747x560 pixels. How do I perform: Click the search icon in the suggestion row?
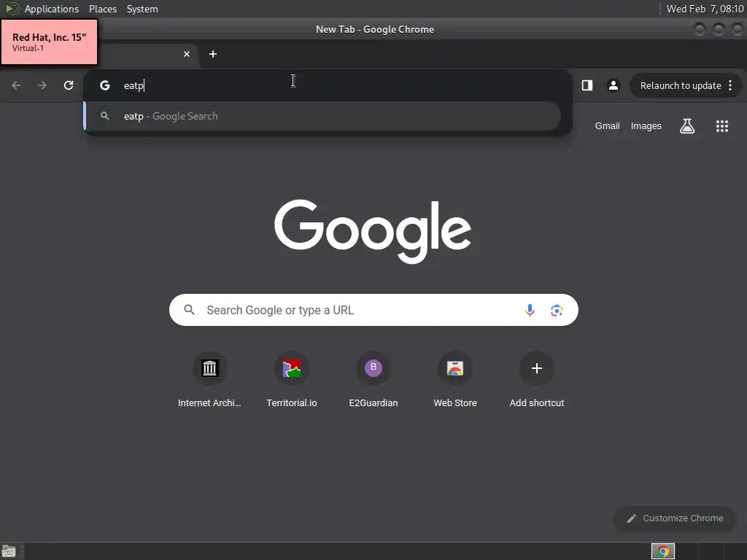(105, 116)
